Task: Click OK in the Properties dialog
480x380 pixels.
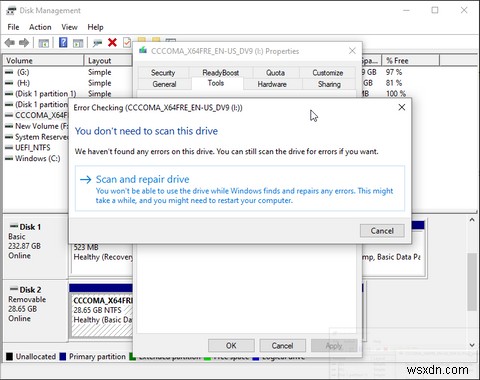Action: [231, 346]
